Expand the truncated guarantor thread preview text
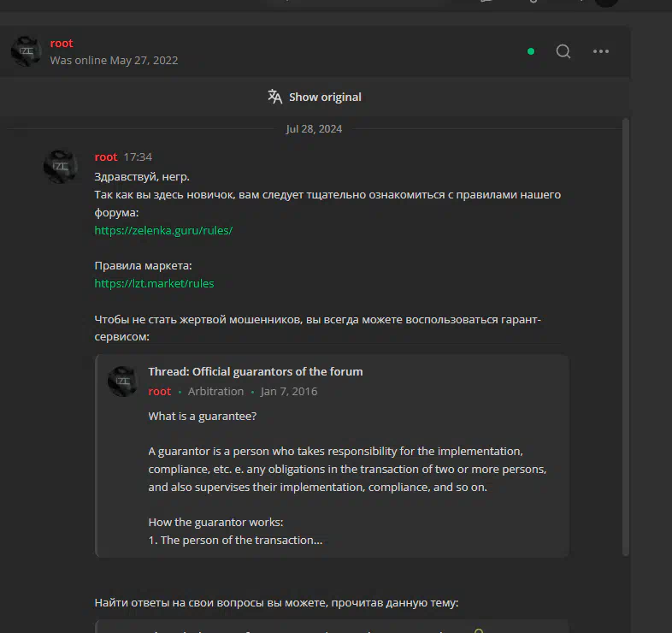672x633 pixels. pyautogui.click(x=235, y=541)
